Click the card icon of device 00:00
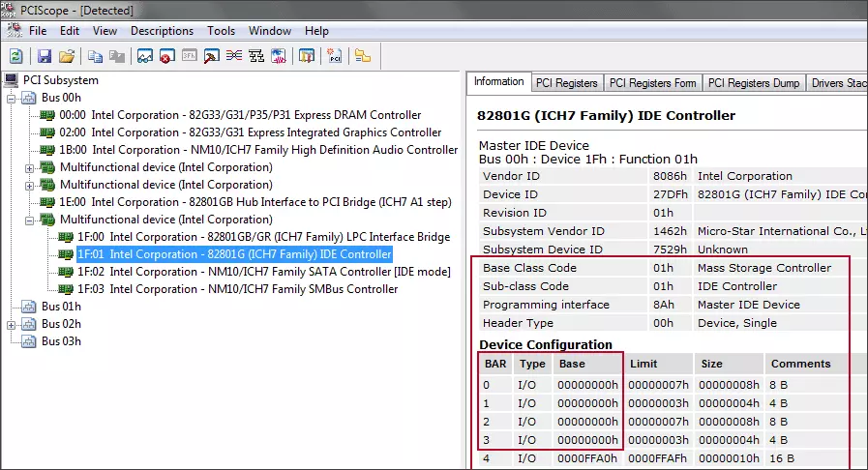The height and width of the screenshot is (470, 868). click(47, 115)
